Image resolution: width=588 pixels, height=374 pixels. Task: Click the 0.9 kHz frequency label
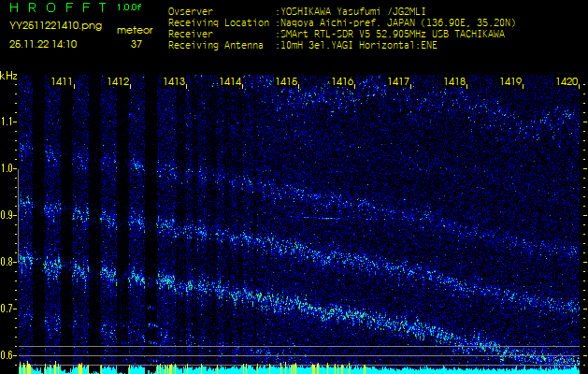point(9,215)
